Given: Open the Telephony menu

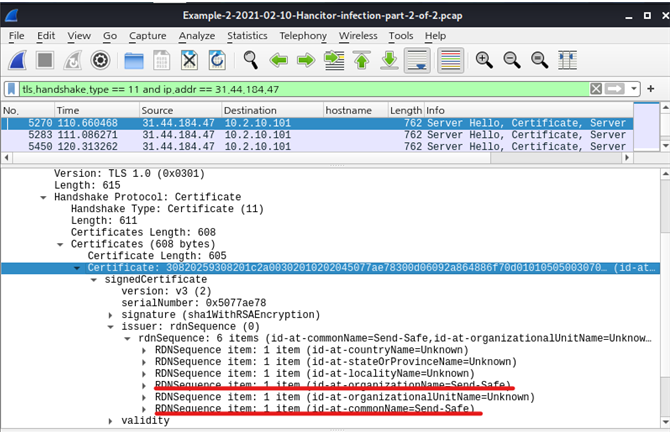Looking at the screenshot, I should click(303, 36).
